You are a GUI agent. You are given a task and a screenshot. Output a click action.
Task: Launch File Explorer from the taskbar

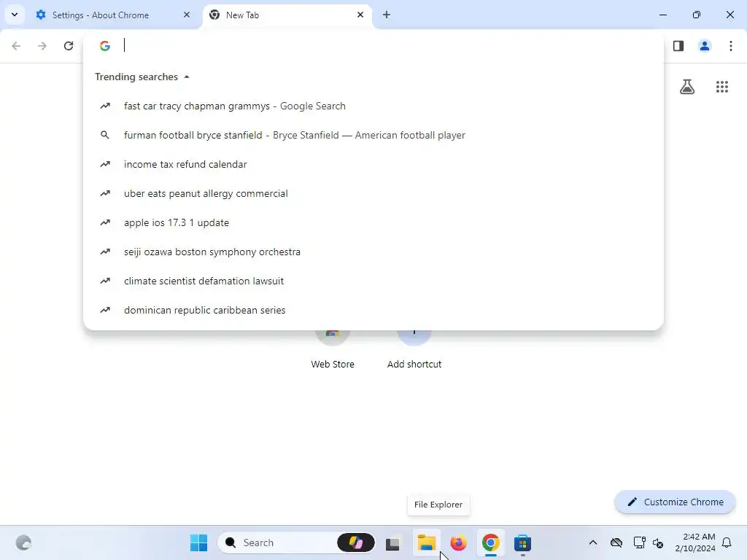point(426,542)
